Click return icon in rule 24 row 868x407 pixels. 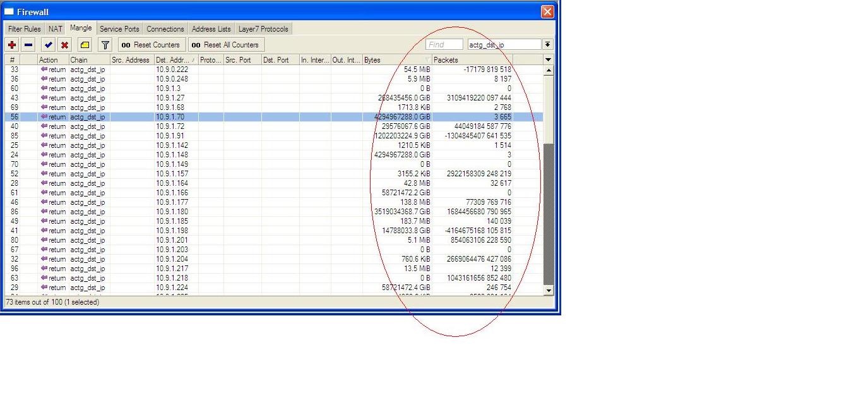click(x=44, y=155)
